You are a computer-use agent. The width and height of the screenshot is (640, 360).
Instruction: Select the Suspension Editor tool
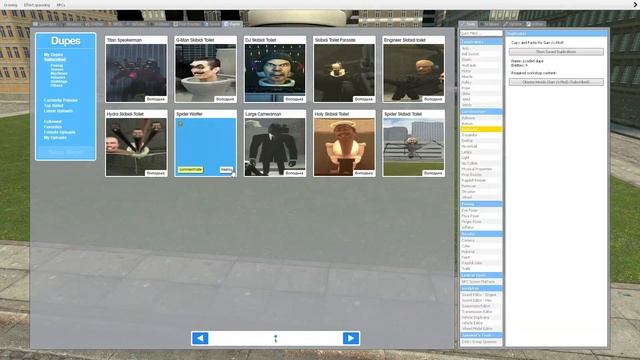coord(481,306)
